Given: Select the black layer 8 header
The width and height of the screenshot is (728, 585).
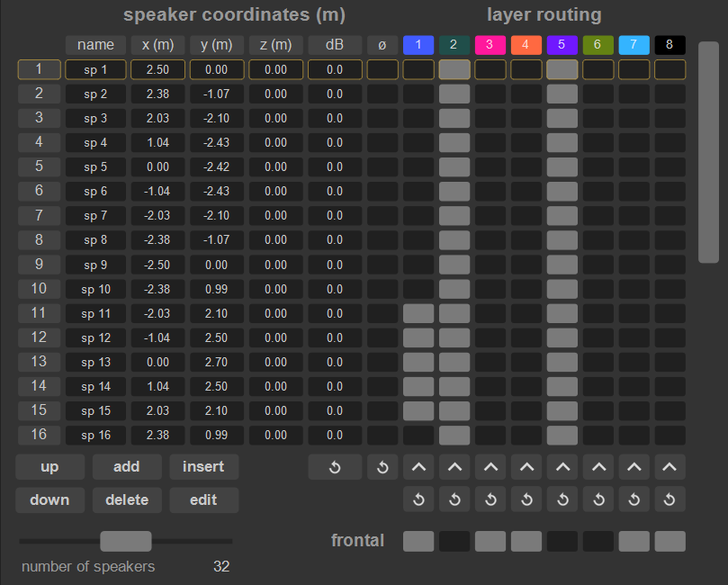Looking at the screenshot, I should tap(670, 45).
